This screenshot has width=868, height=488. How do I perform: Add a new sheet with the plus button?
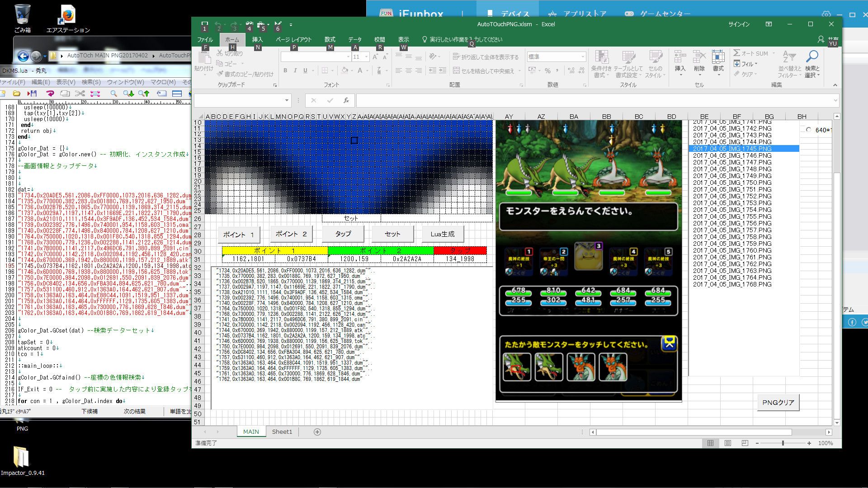tap(317, 432)
